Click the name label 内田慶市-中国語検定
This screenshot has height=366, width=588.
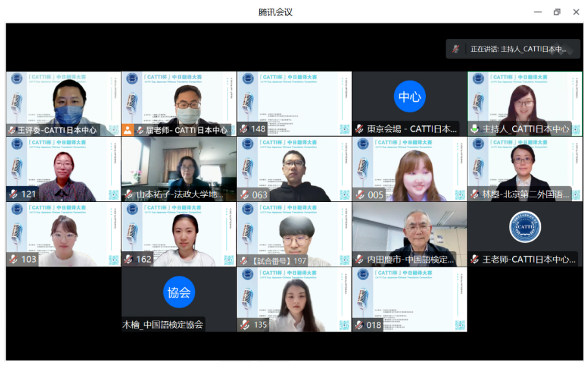[410, 259]
